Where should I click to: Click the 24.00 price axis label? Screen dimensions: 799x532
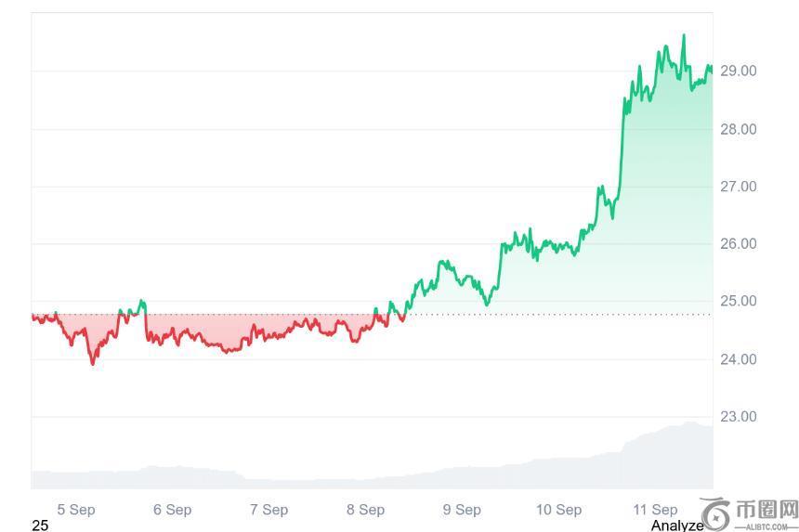pyautogui.click(x=739, y=359)
